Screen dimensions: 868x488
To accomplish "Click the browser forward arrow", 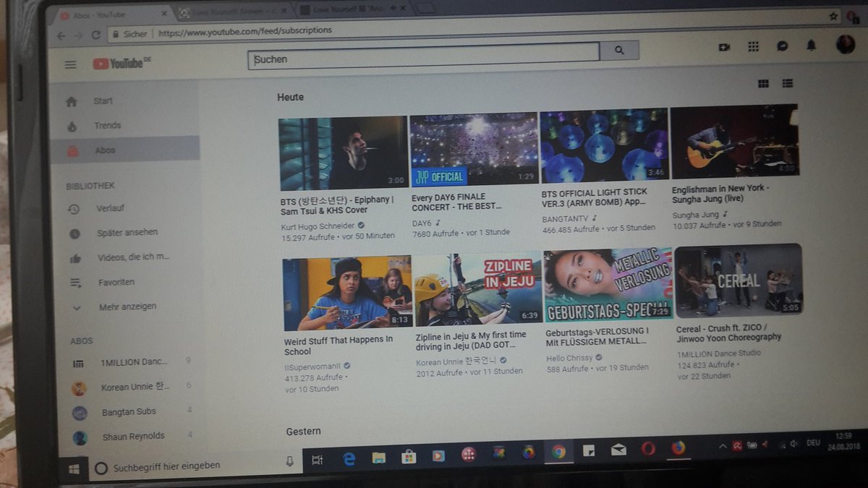I will pos(79,35).
